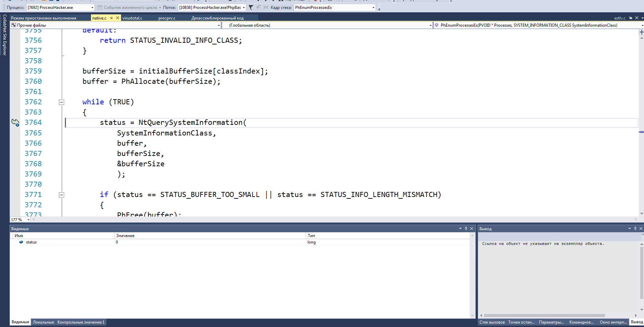The height and width of the screenshot is (327, 644).
Task: Click the Прочие файлы project icon
Action: click(14, 25)
